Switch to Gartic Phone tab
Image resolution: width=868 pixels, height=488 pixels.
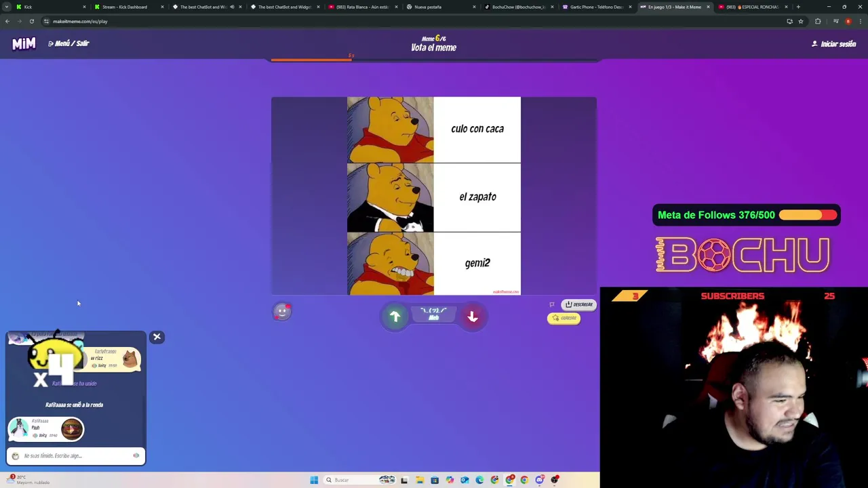pyautogui.click(x=596, y=7)
